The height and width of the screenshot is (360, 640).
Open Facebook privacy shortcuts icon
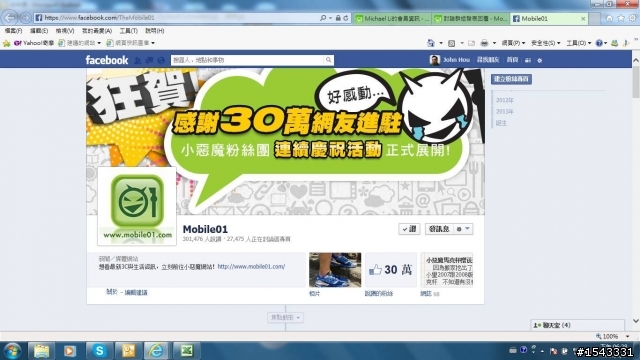(x=528, y=60)
